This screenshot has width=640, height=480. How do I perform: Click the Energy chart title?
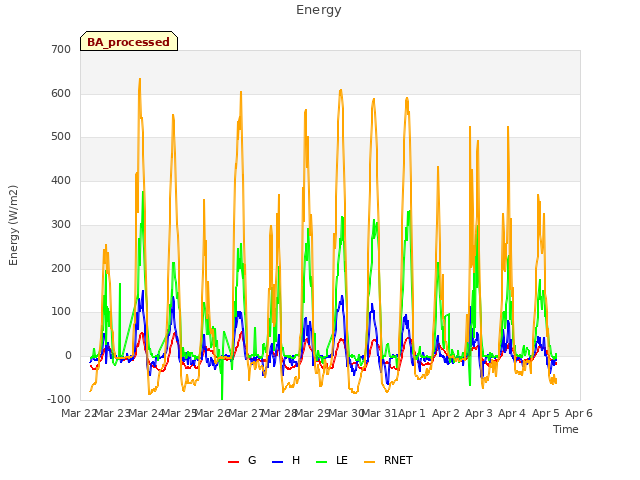point(318,10)
